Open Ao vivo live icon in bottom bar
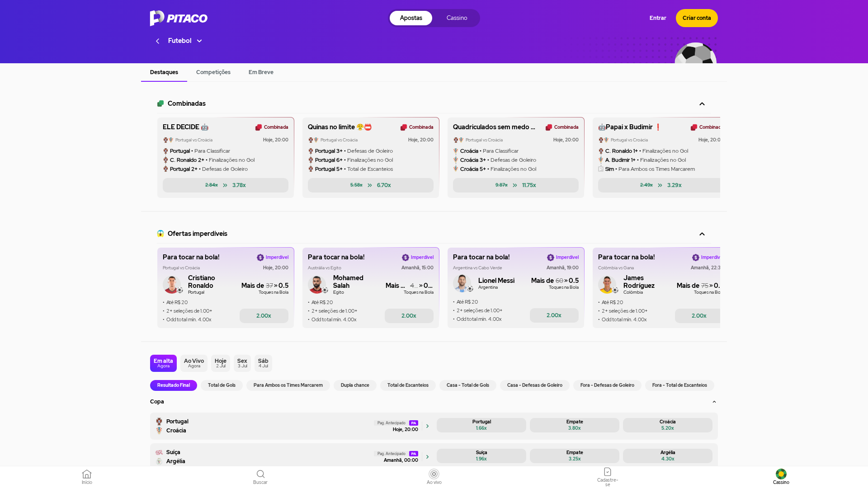The height and width of the screenshot is (488, 868). click(434, 474)
